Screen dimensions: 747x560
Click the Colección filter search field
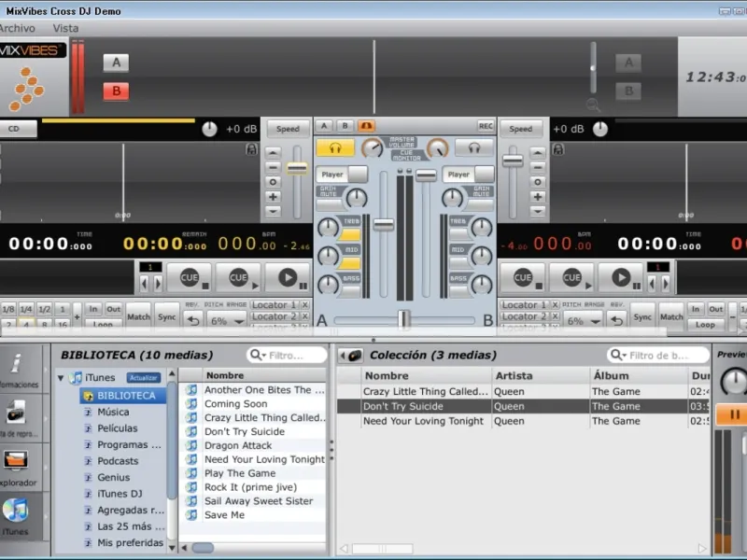click(658, 356)
